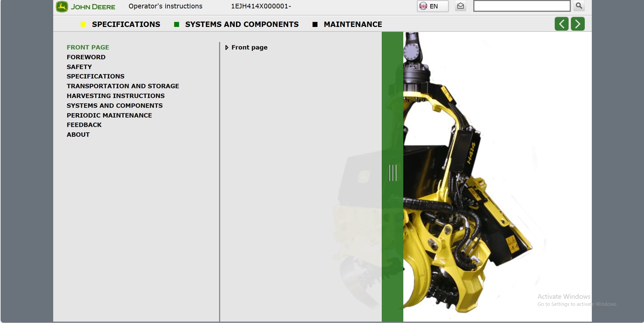Open the EN language selector

point(433,6)
